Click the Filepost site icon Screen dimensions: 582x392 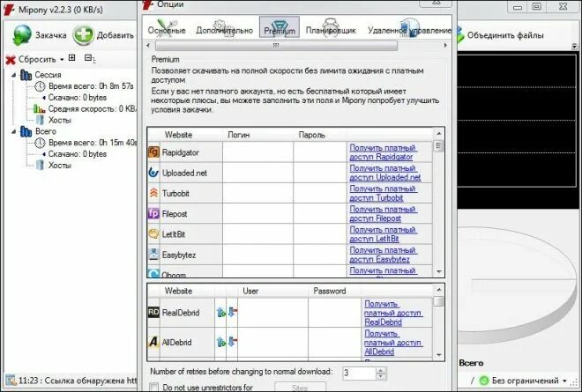click(x=153, y=213)
